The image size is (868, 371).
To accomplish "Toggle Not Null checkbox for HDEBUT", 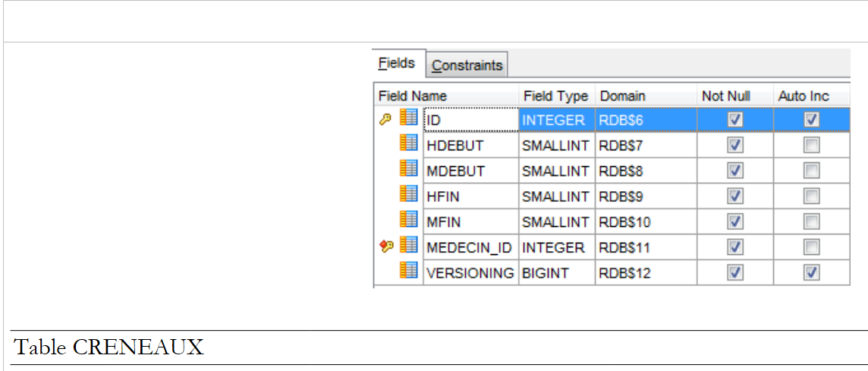I will pos(734,145).
